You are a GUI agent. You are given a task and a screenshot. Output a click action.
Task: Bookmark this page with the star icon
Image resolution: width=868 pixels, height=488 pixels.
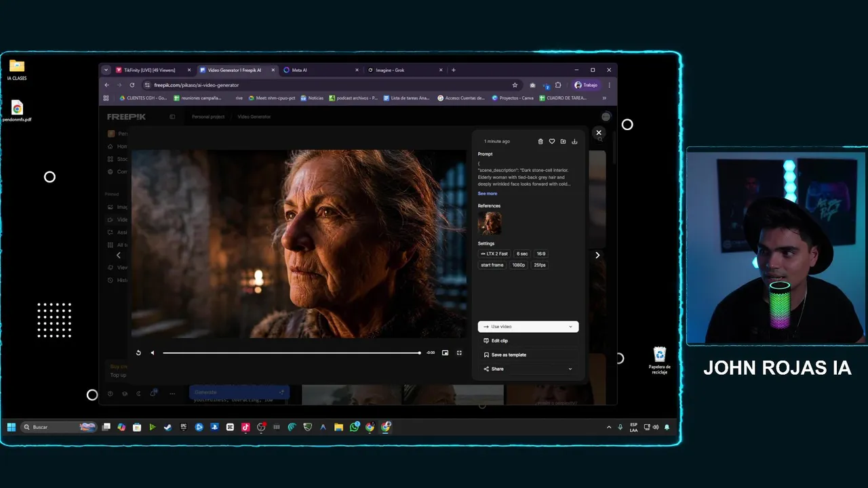click(515, 85)
